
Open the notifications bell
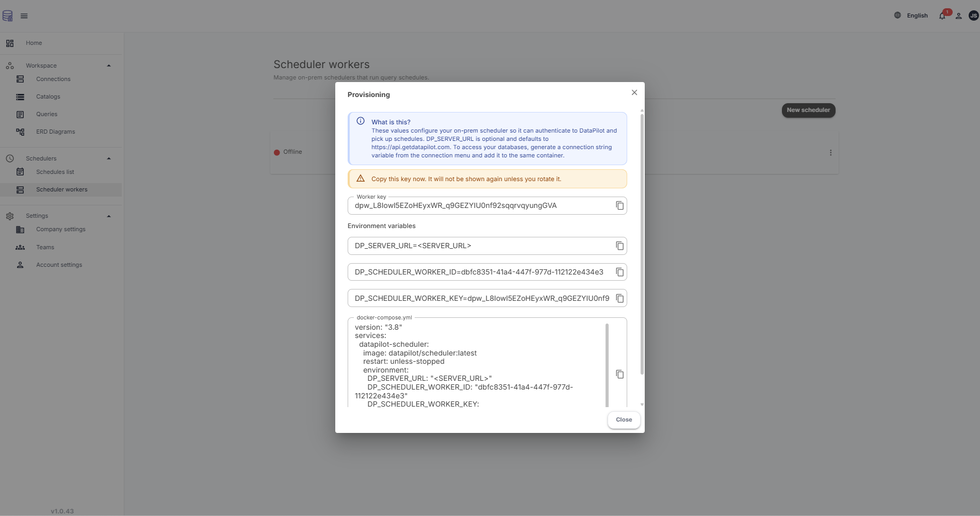[941, 15]
